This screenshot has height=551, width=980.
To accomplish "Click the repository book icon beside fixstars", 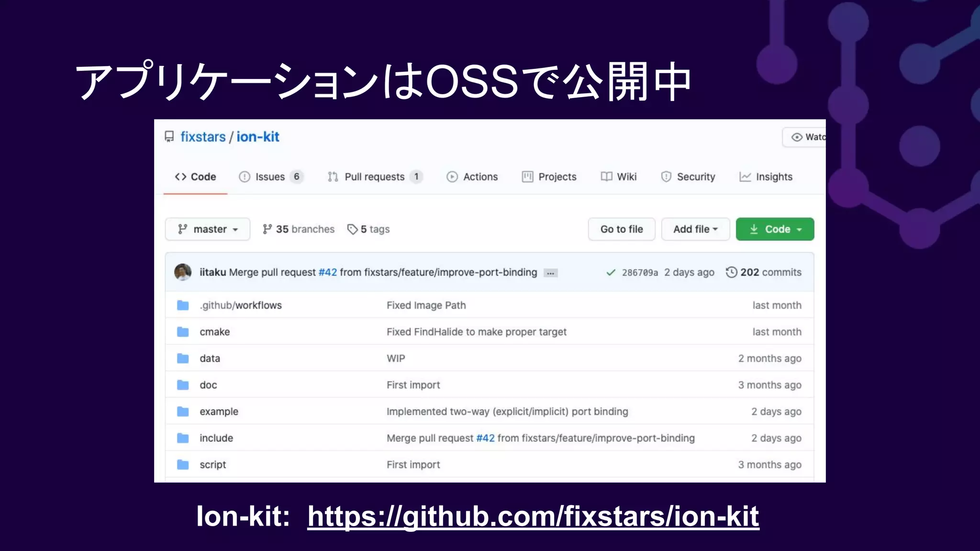I will click(169, 137).
